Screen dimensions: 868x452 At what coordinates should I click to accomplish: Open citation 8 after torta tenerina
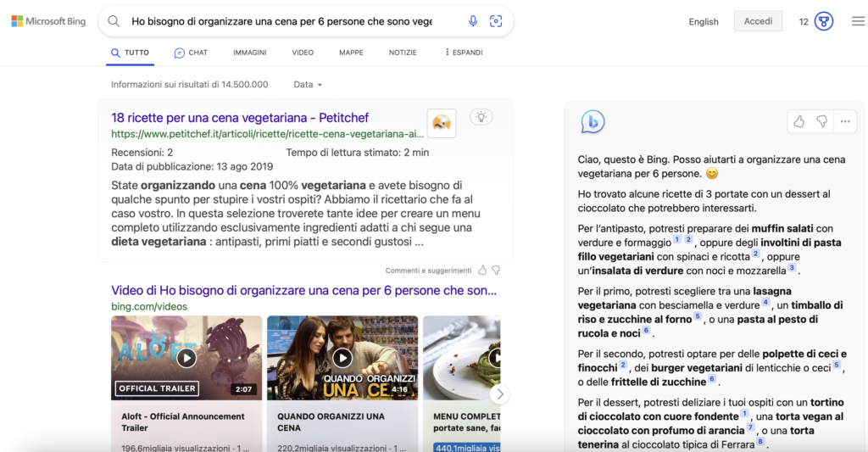[760, 442]
